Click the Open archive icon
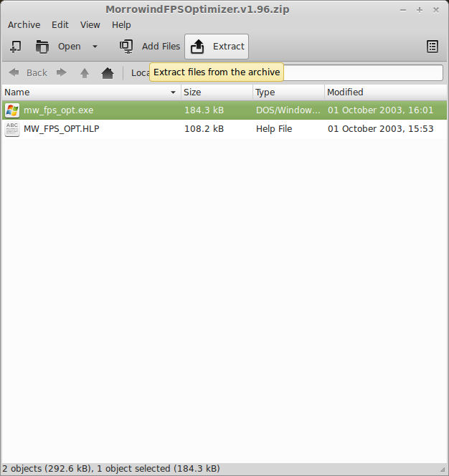This screenshot has width=449, height=476. point(42,47)
